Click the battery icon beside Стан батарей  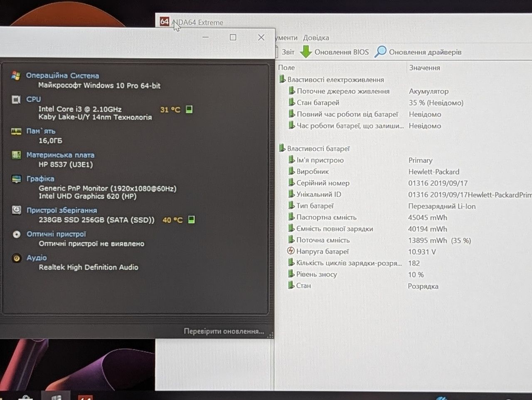click(x=292, y=103)
